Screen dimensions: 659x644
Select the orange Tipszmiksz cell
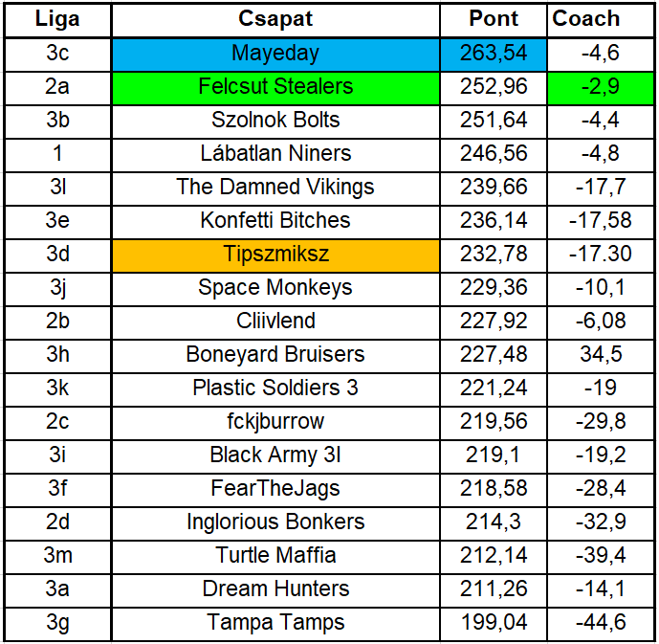click(x=275, y=254)
